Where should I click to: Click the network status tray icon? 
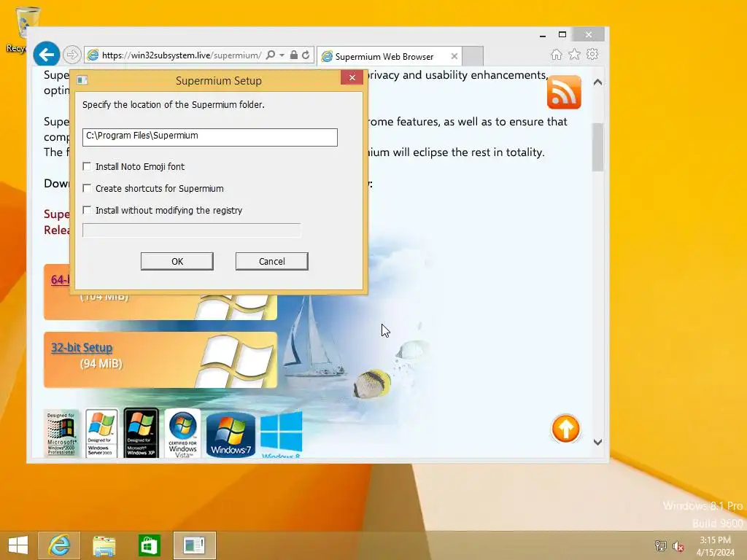[661, 545]
